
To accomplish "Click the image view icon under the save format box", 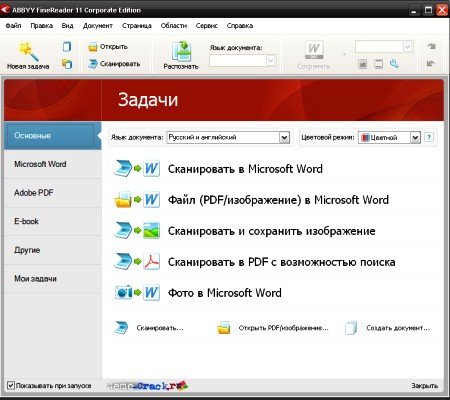I will 362,64.
